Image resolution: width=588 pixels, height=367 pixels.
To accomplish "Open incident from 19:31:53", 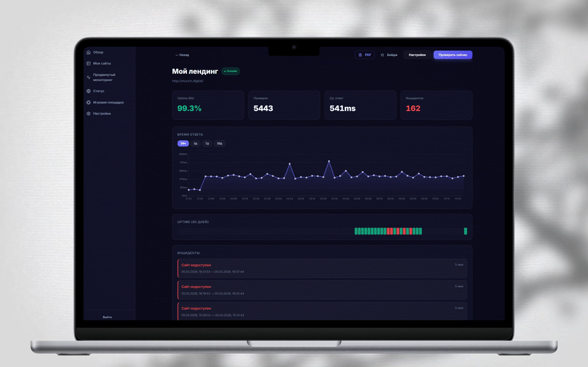I will (x=322, y=268).
